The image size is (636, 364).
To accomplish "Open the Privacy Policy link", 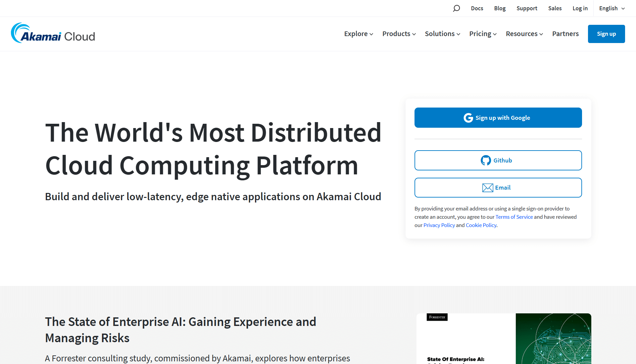I will pyautogui.click(x=439, y=225).
